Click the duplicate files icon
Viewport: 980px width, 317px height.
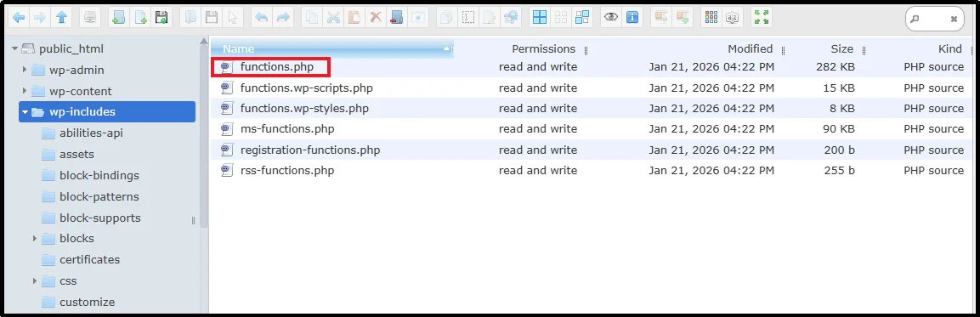click(445, 18)
